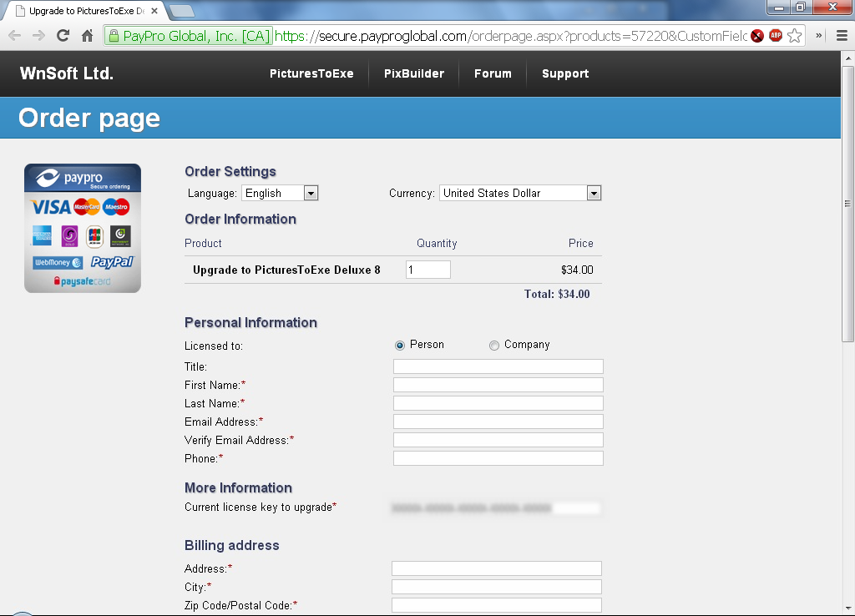Bookmark this page with the star icon

click(795, 36)
